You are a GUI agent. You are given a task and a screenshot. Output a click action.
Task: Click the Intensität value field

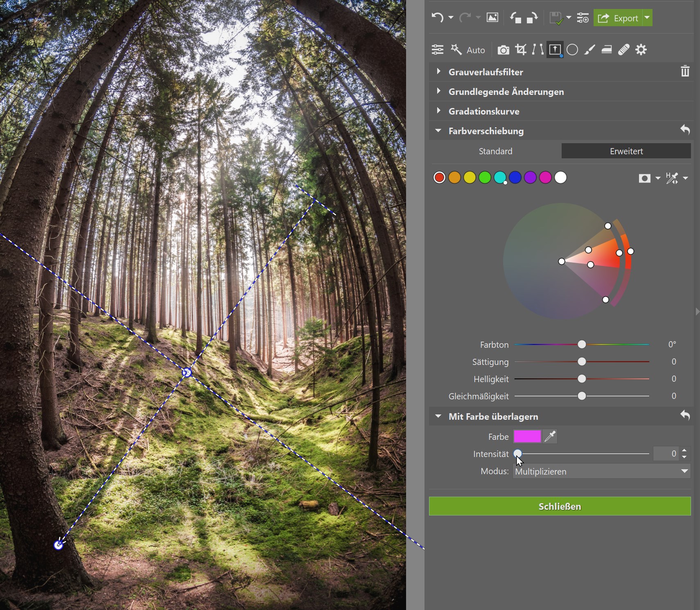[x=666, y=453]
